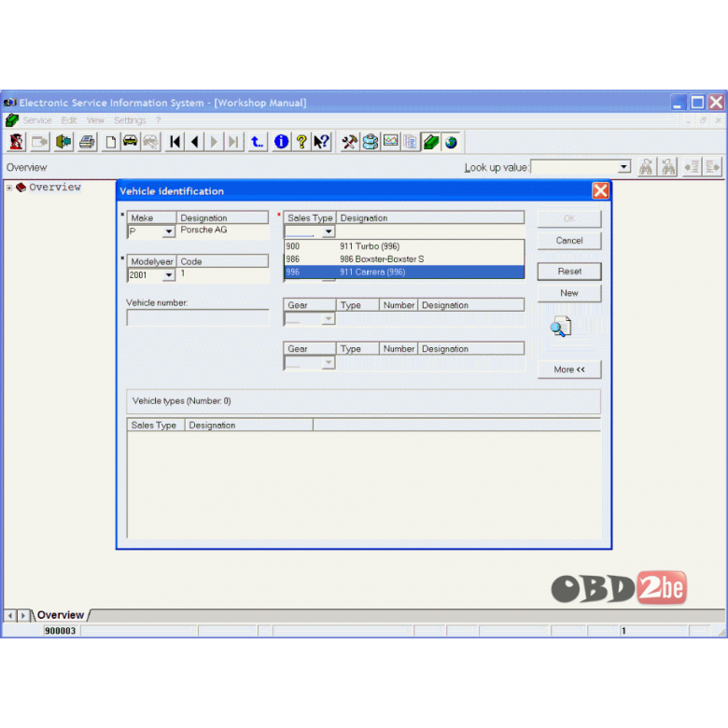Image resolution: width=728 pixels, height=728 pixels.
Task: Click the More << button
Action: coord(569,370)
